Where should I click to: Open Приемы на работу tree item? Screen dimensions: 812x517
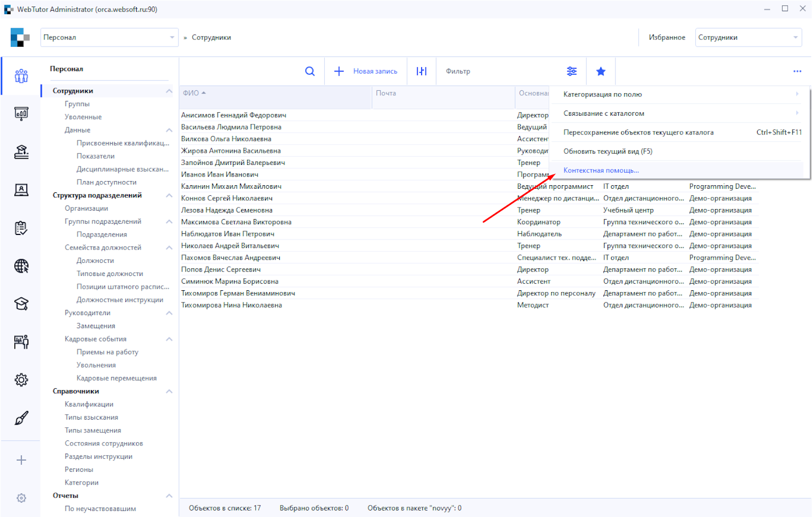pos(107,352)
